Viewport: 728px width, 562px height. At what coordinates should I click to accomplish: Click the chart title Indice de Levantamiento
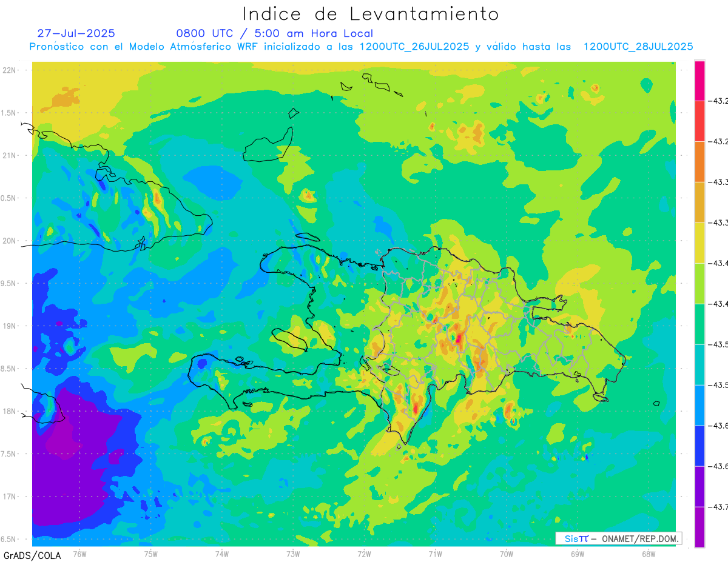point(371,13)
